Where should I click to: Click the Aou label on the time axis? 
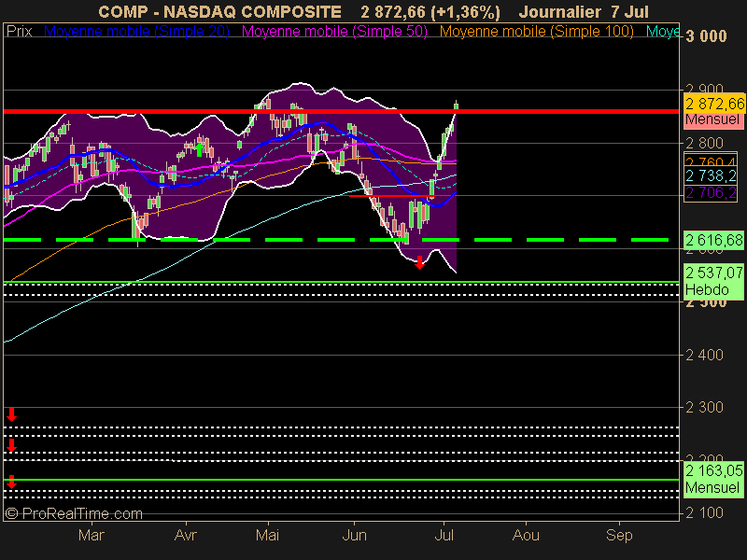(x=526, y=535)
